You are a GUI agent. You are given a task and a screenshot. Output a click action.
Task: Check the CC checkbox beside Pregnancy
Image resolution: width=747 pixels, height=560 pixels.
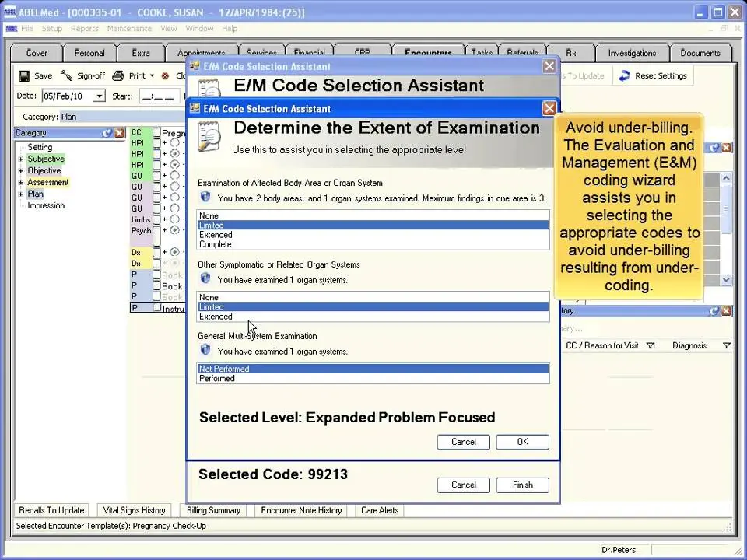pos(156,131)
